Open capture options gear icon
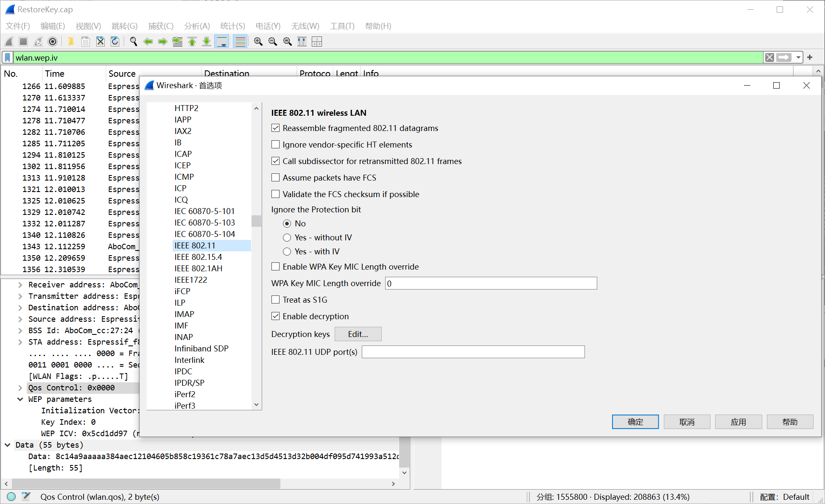Screen dimensions: 825x504 point(53,42)
